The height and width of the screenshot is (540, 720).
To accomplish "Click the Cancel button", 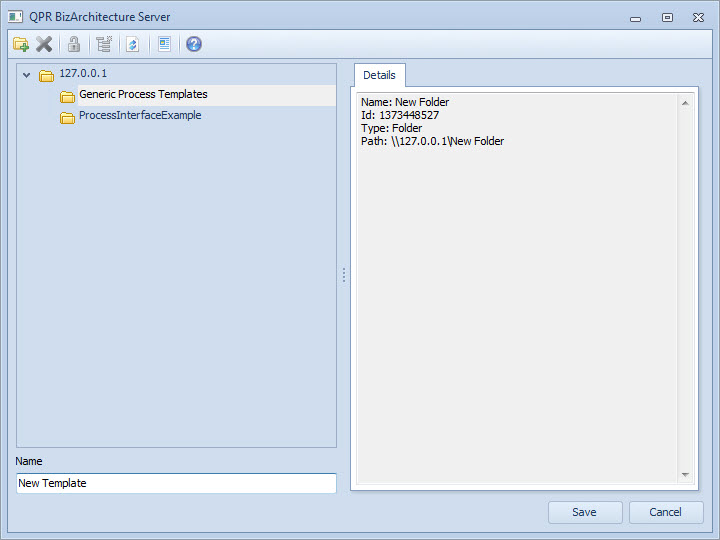I will point(666,512).
